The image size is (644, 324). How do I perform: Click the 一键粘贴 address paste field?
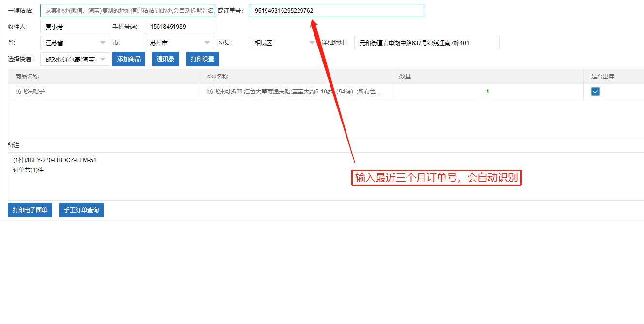pos(127,10)
